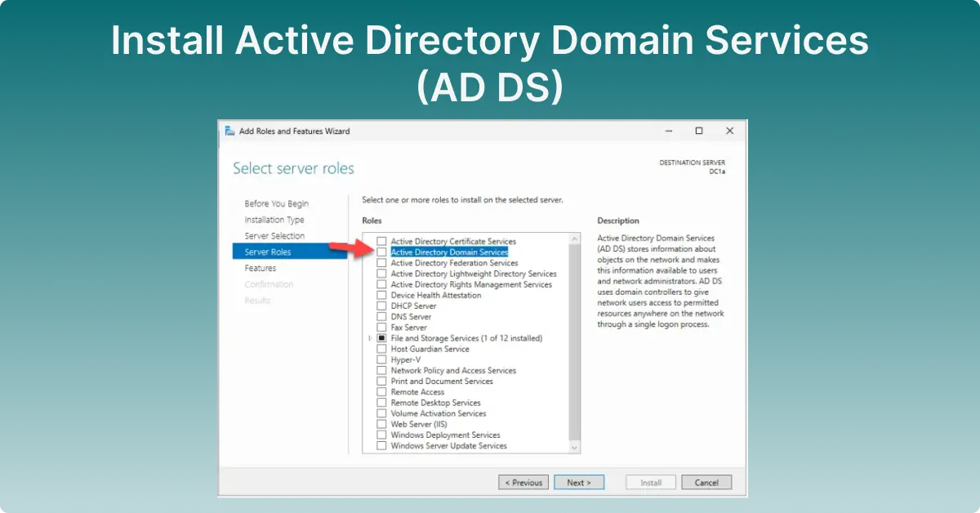Screen dimensions: 980x513
Task: Check the Print and Document Services checkbox
Action: coord(381,381)
